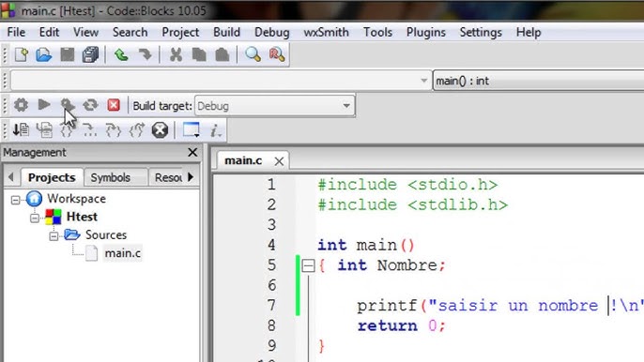Viewport: 644px width, 362px height.
Task: Save all files icon
Action: coord(90,54)
